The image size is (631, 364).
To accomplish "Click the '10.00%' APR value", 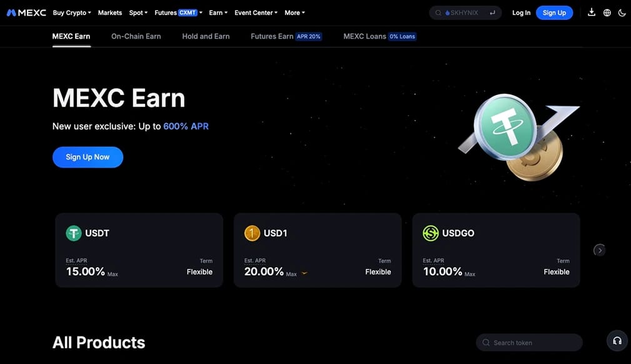I will 442,272.
